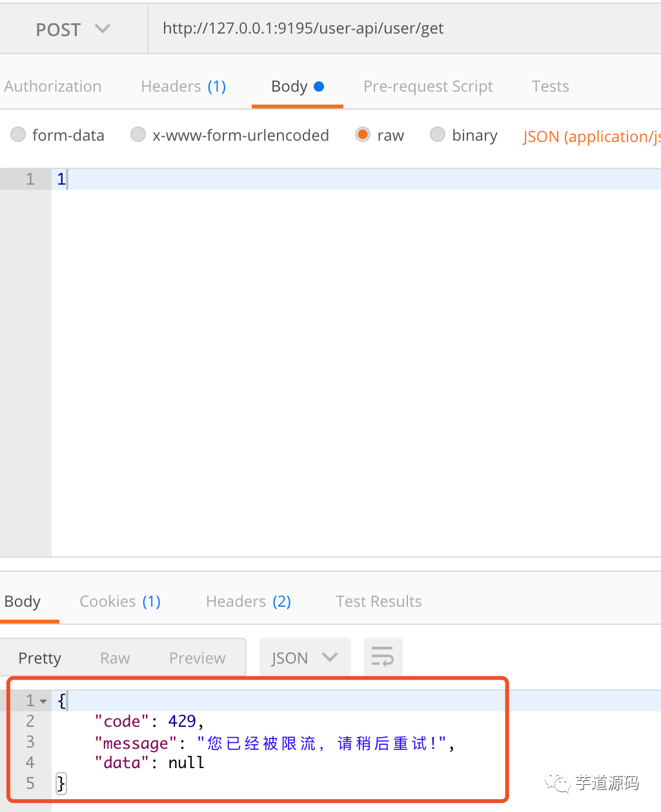Click the "code" key in the response

122,721
